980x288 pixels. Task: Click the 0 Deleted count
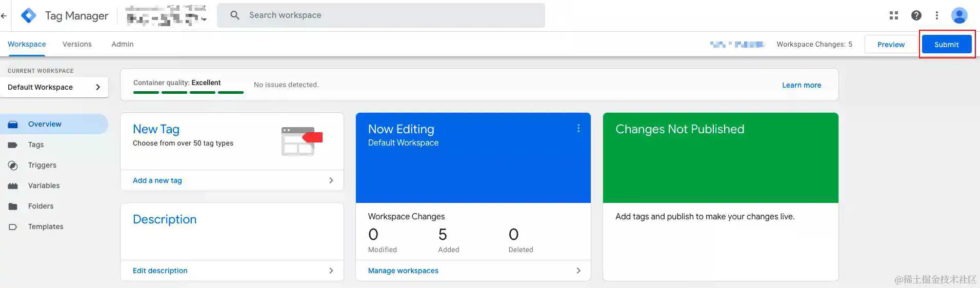pos(513,235)
